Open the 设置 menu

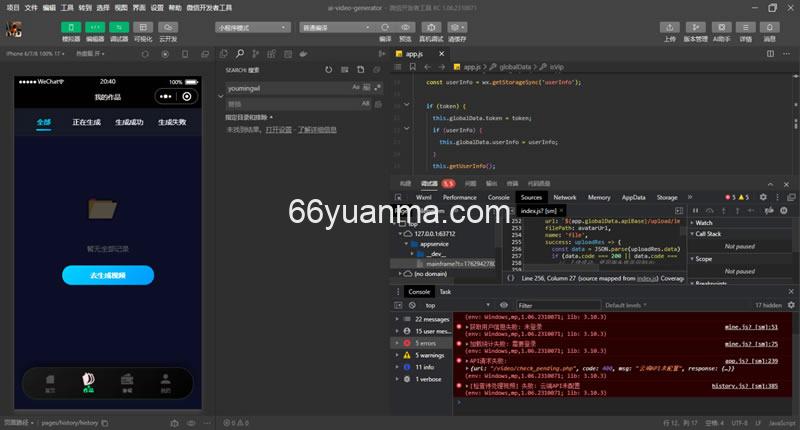coord(157,8)
